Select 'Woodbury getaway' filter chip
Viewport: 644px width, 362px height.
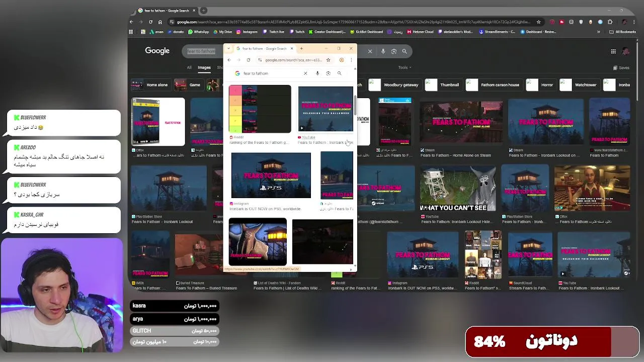[x=395, y=85]
